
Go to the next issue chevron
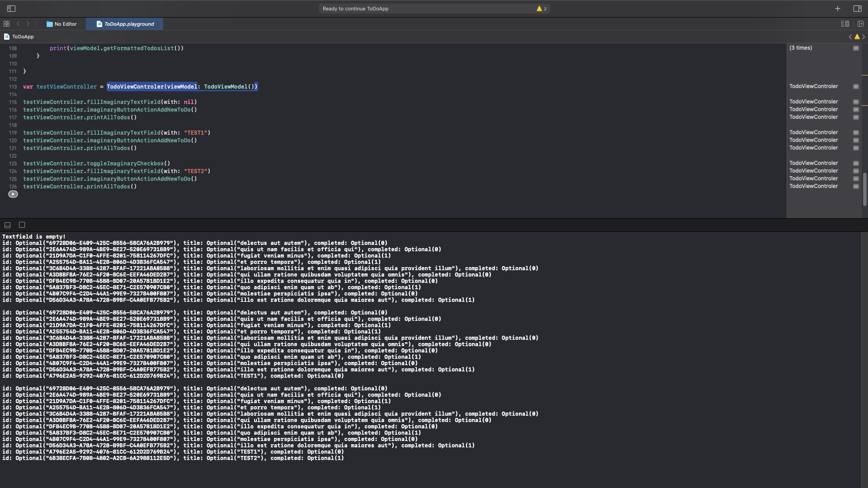tap(863, 37)
